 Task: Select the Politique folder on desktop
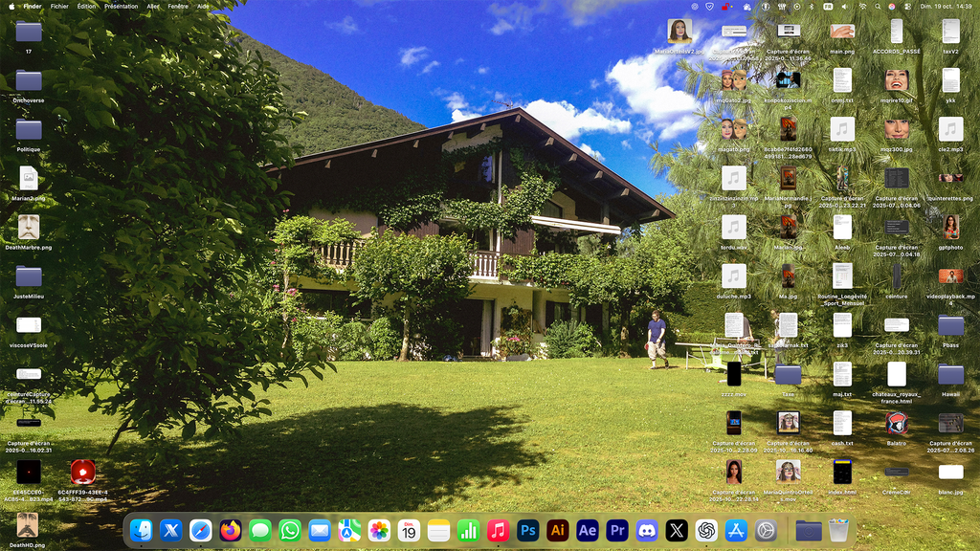29,130
